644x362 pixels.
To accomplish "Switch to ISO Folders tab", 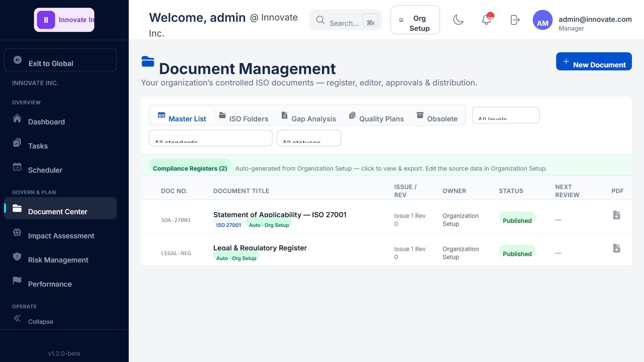I will (x=244, y=115).
